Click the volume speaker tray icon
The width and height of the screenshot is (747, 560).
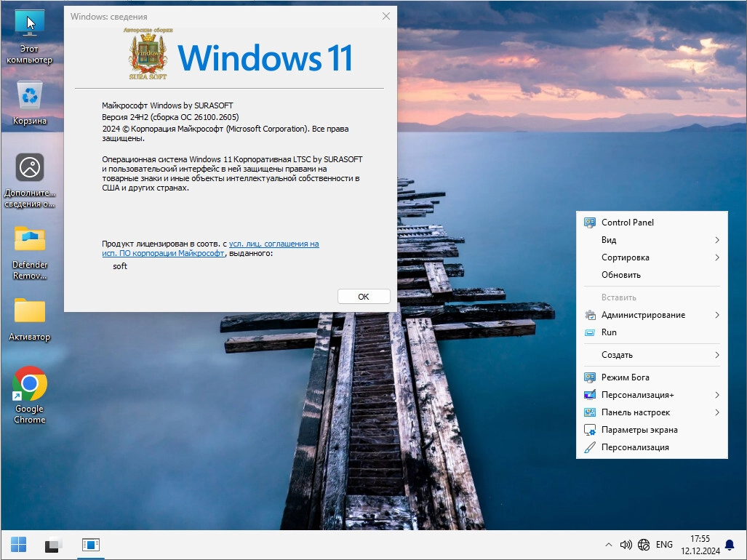626,545
